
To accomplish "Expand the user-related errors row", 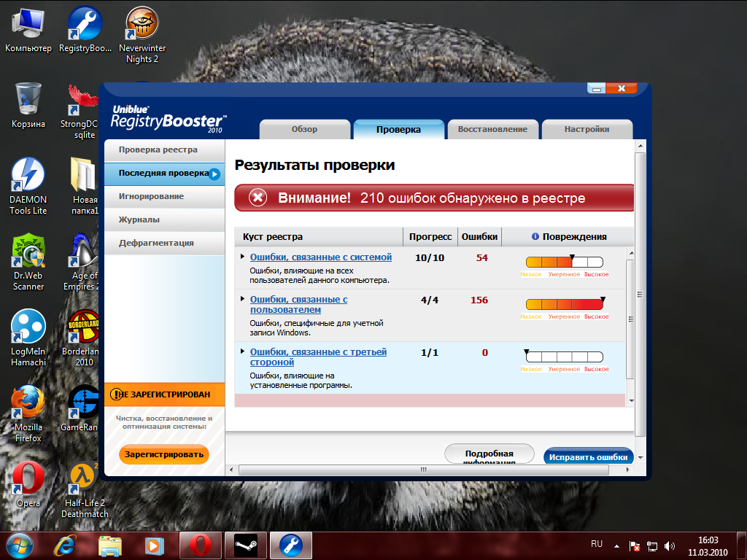I will point(242,299).
